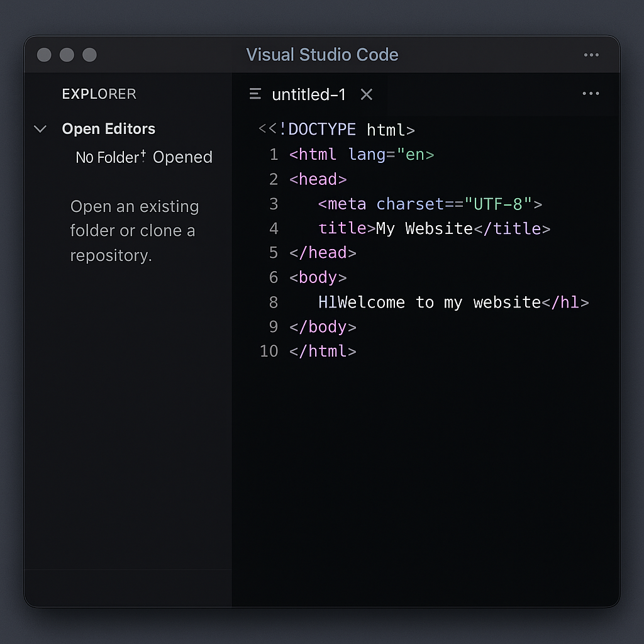Click the closing </html> tag on line 10
This screenshot has height=644, width=644.
click(x=323, y=351)
